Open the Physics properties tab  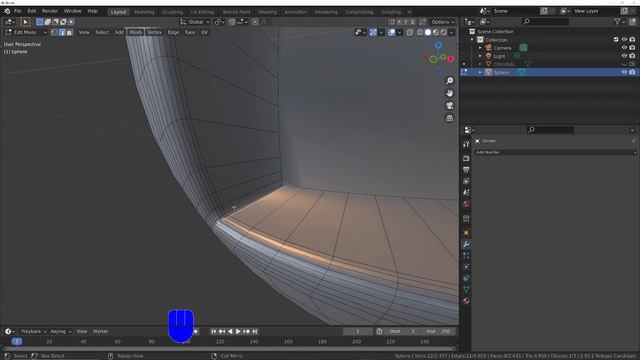pos(466,267)
